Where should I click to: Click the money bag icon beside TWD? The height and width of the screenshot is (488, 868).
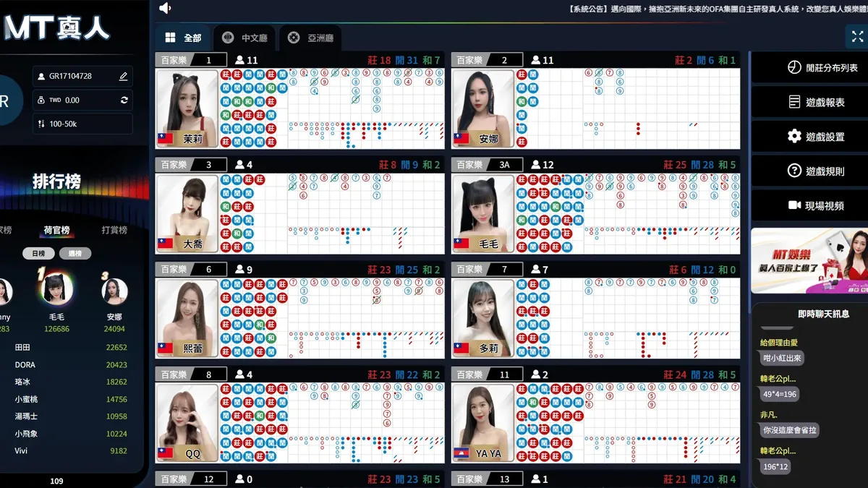41,100
